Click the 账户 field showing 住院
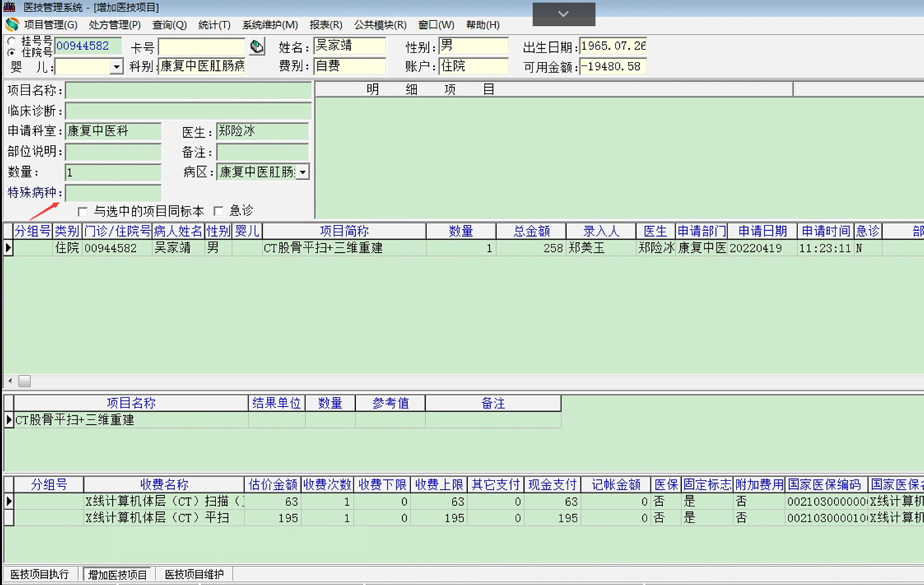Viewport: 924px width, 585px height. tap(473, 66)
